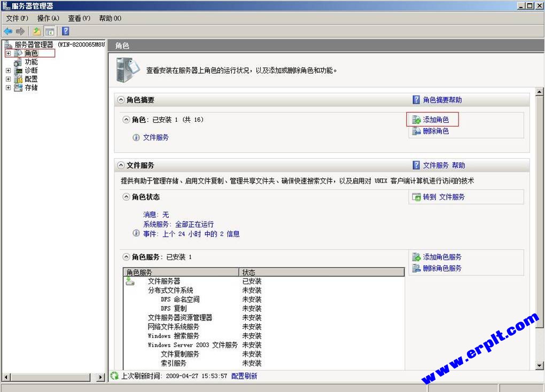The width and height of the screenshot is (545, 392).
Task: Click the Up one level folder icon
Action: click(36, 32)
